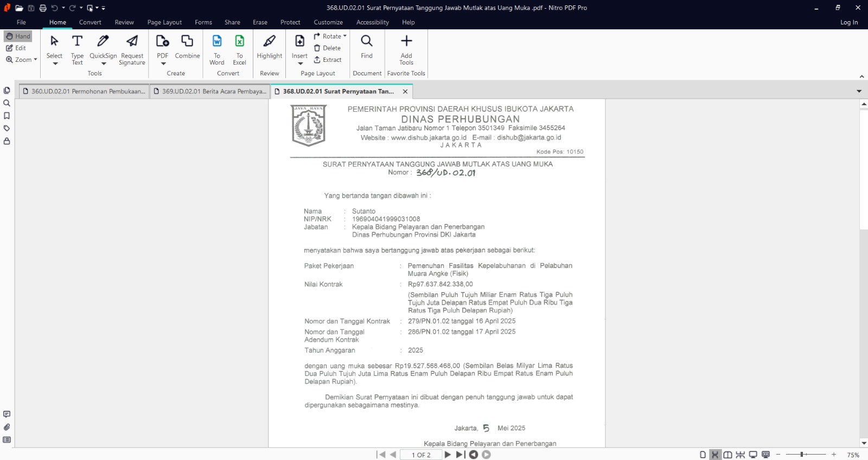Open the File menu
Viewport: 868px width, 460px height.
[21, 22]
